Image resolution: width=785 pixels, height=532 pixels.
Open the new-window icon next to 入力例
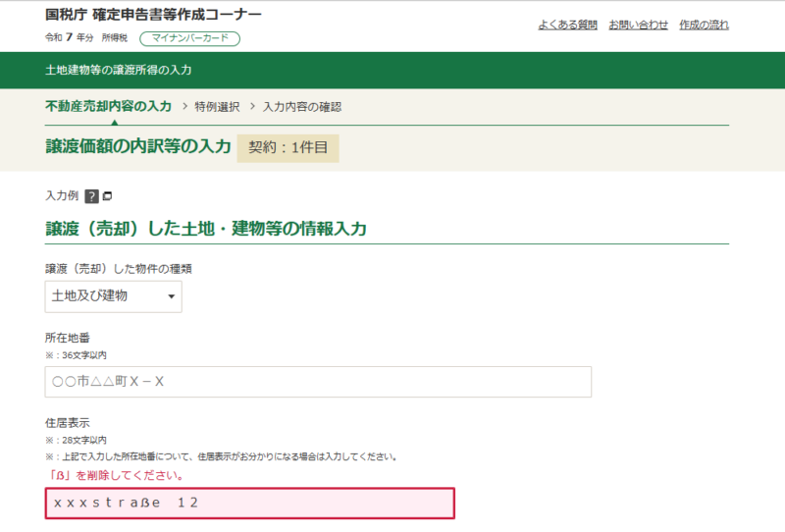108,196
